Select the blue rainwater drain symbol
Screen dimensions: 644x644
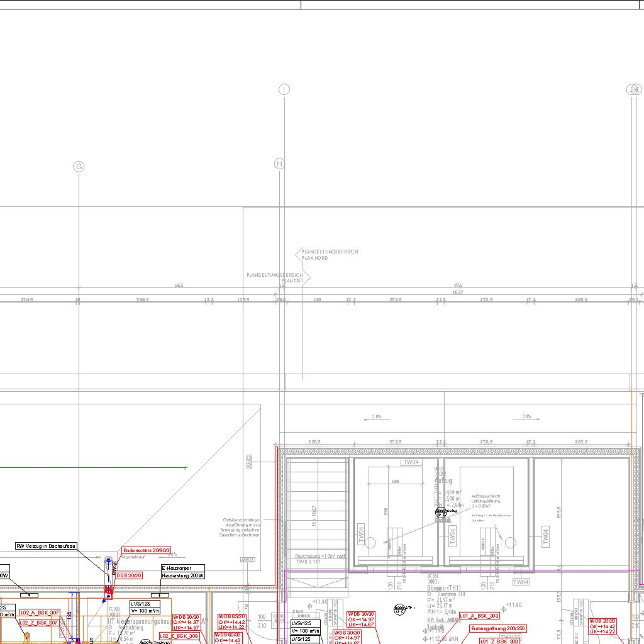point(108,560)
